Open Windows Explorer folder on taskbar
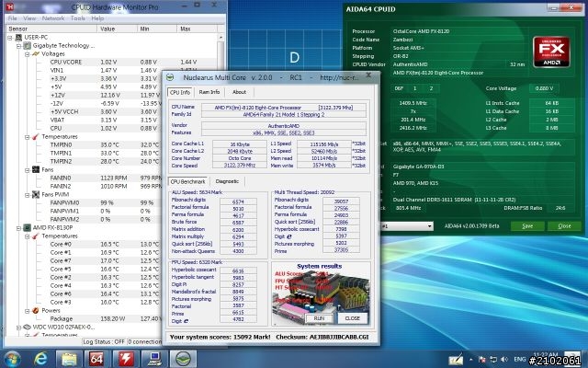The height and width of the screenshot is (368, 588). click(69, 360)
